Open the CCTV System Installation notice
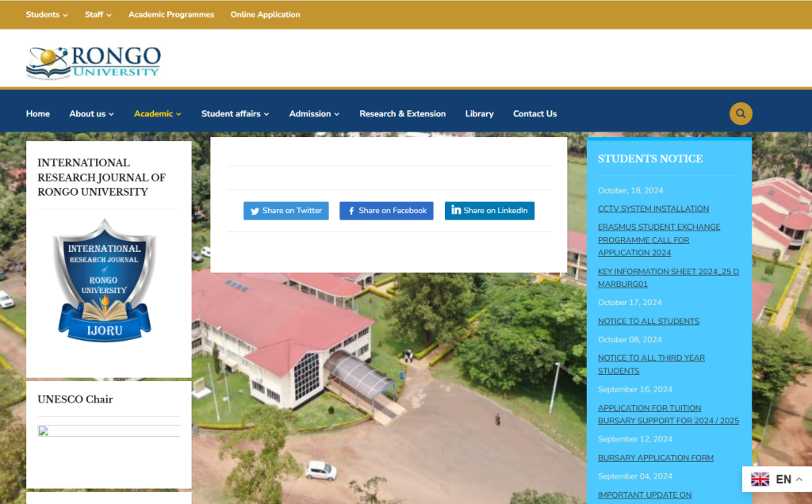The height and width of the screenshot is (504, 812). (x=653, y=208)
